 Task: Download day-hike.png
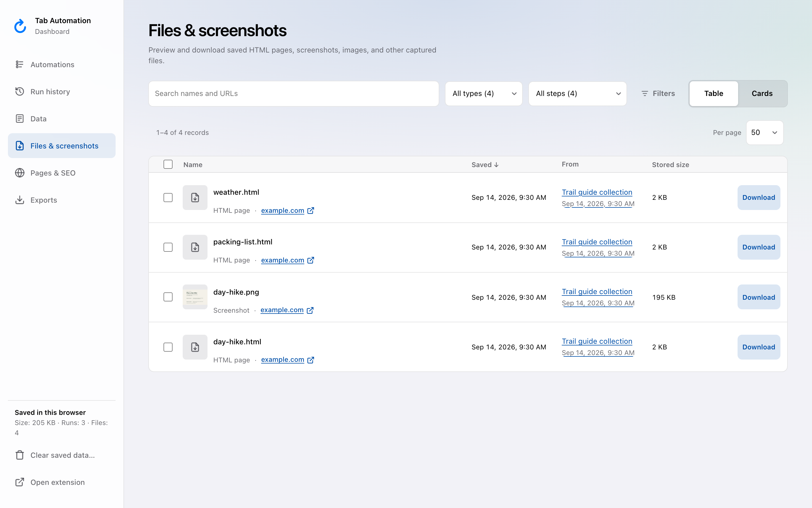[759, 297]
